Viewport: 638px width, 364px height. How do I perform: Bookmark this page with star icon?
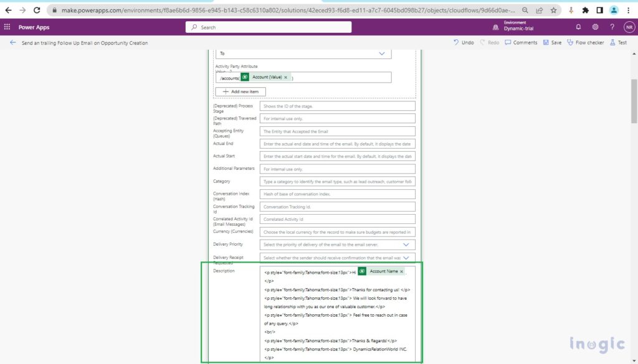(x=553, y=10)
